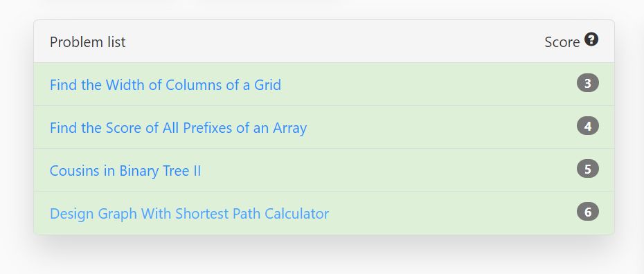This screenshot has width=644, height=274.
Task: Open Find the Score of All Prefixes problem
Action: [x=178, y=128]
